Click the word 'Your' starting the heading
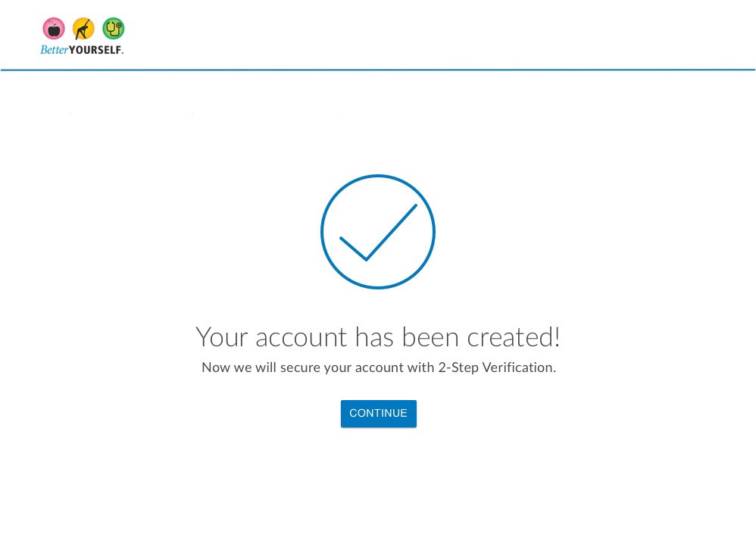This screenshot has width=756, height=538. click(222, 337)
